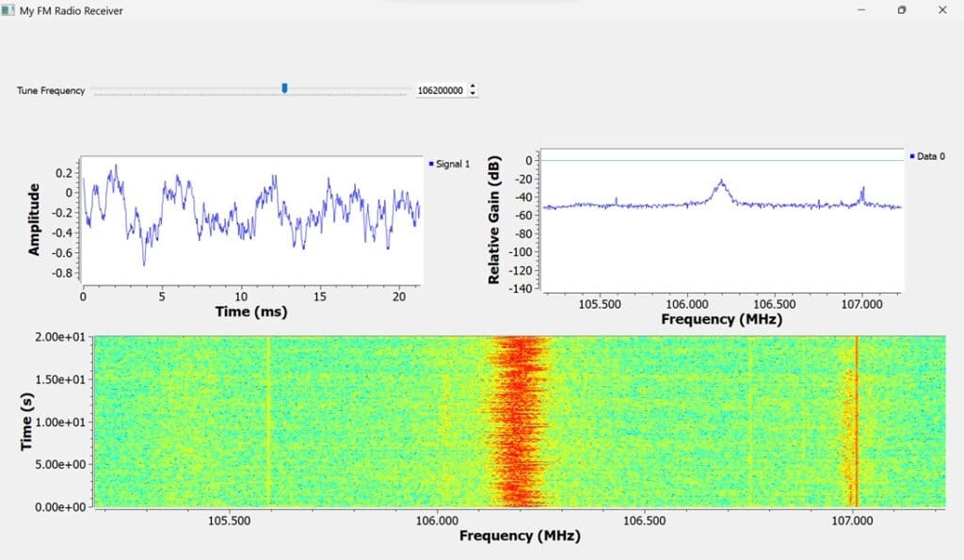
Task: Click the frequency spin box down arrow
Action: click(472, 94)
